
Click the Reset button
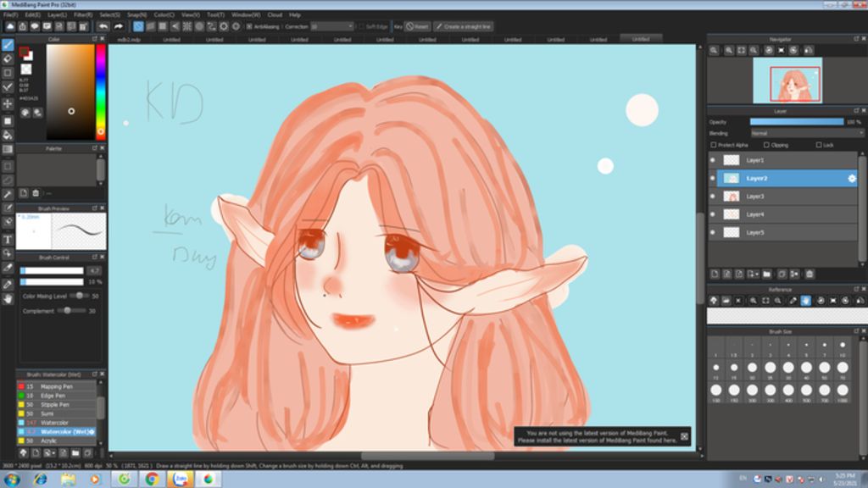click(417, 26)
